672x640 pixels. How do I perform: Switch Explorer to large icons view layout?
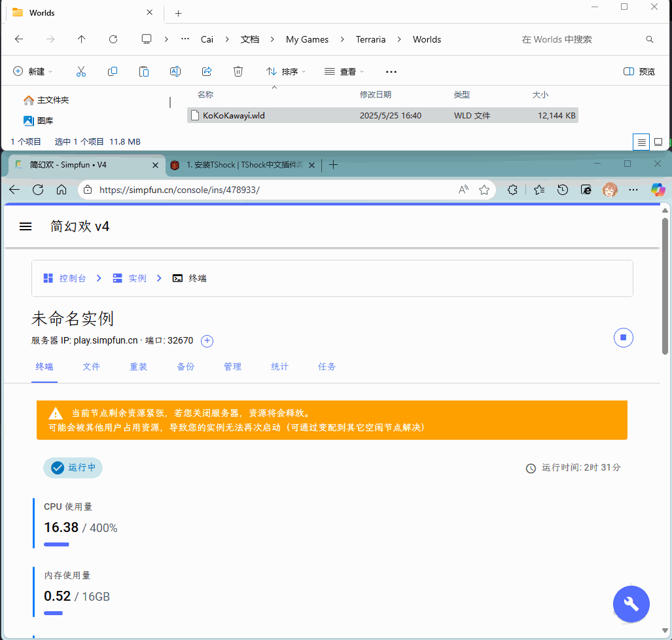pos(658,142)
